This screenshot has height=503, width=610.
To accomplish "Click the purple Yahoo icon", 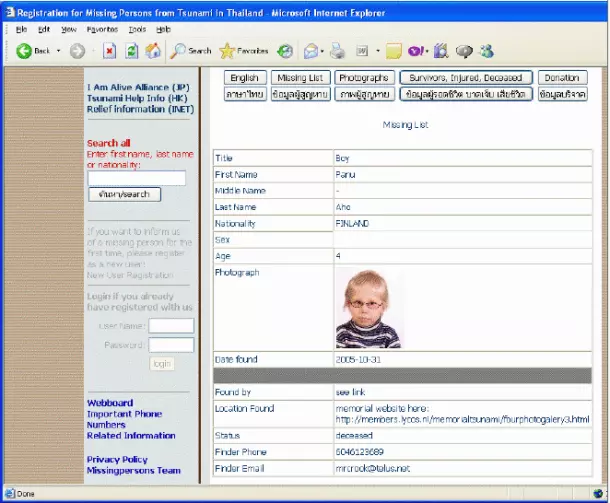I will pos(416,51).
